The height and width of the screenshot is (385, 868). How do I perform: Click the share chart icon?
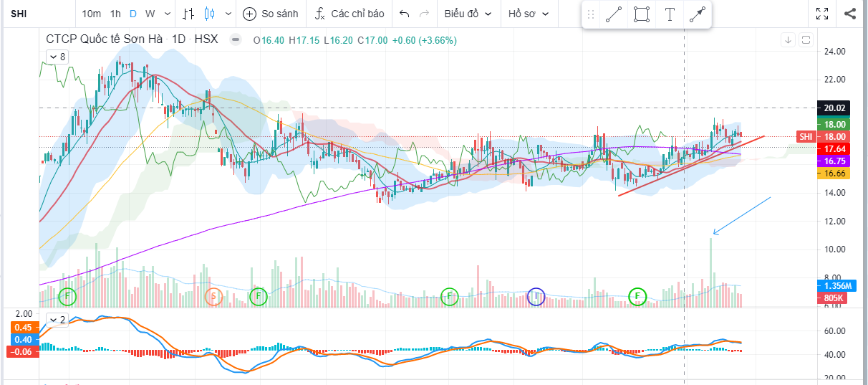(850, 14)
